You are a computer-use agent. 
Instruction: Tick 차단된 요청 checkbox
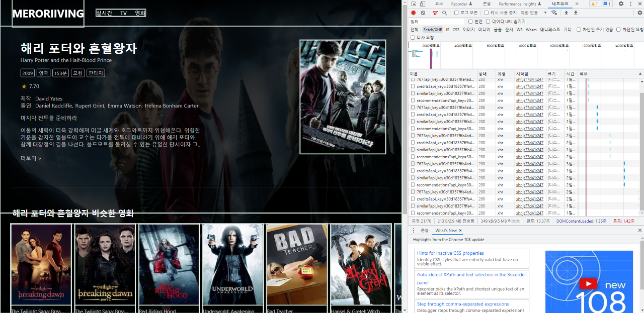[x=618, y=30]
